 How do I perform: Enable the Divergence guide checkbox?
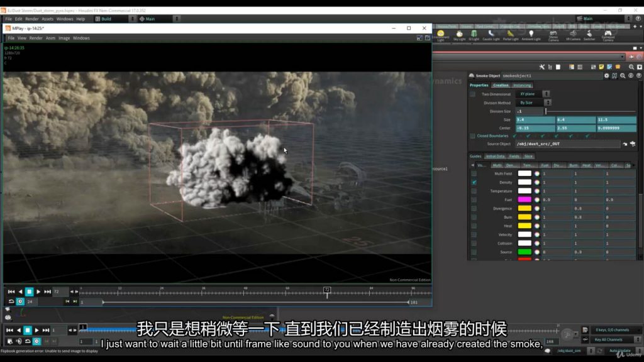click(x=474, y=209)
